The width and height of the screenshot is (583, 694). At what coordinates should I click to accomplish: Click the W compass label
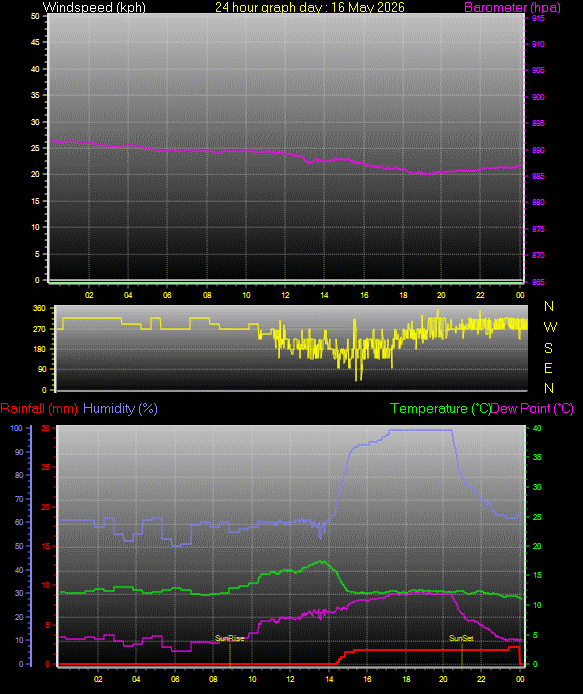(x=550, y=327)
